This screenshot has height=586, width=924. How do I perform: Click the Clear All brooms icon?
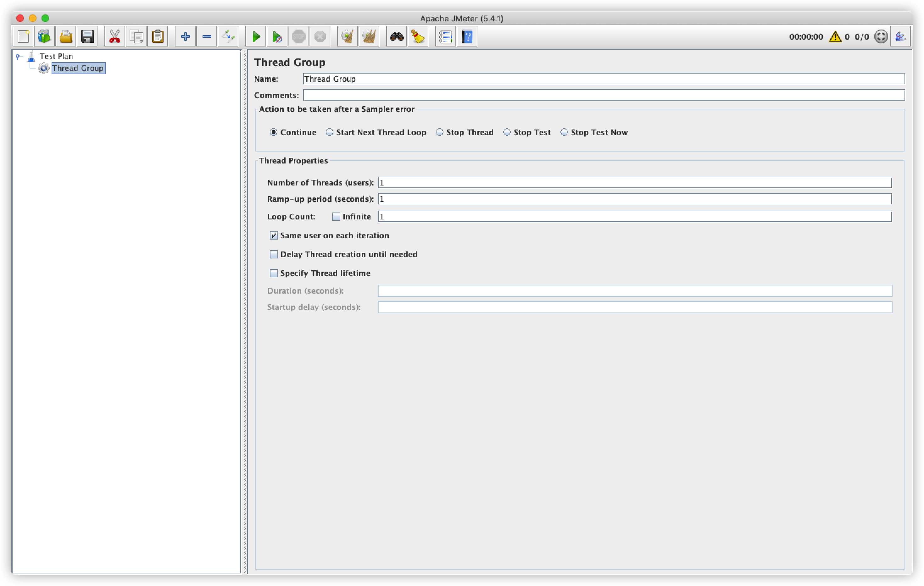point(369,36)
